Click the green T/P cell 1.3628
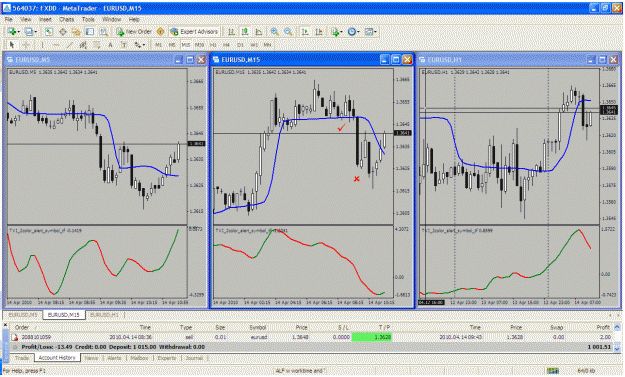Screen dimensions: 625x377 371,337
